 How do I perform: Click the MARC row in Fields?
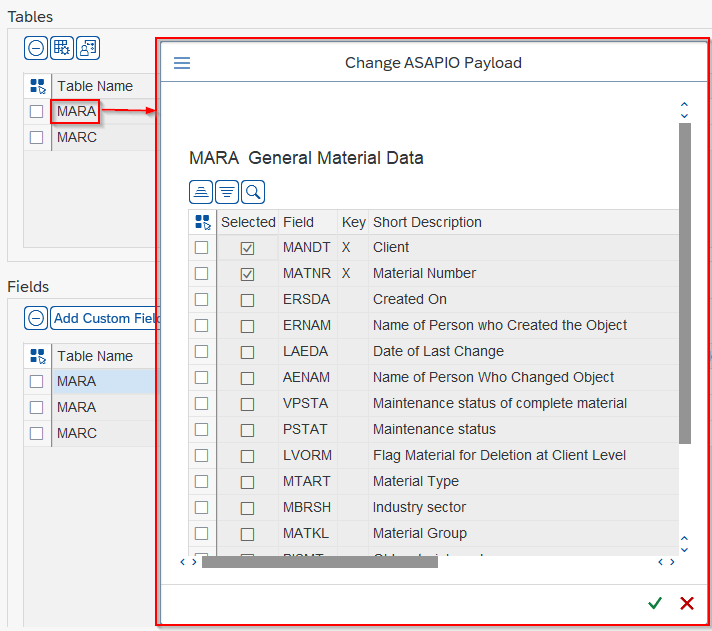coord(105,434)
